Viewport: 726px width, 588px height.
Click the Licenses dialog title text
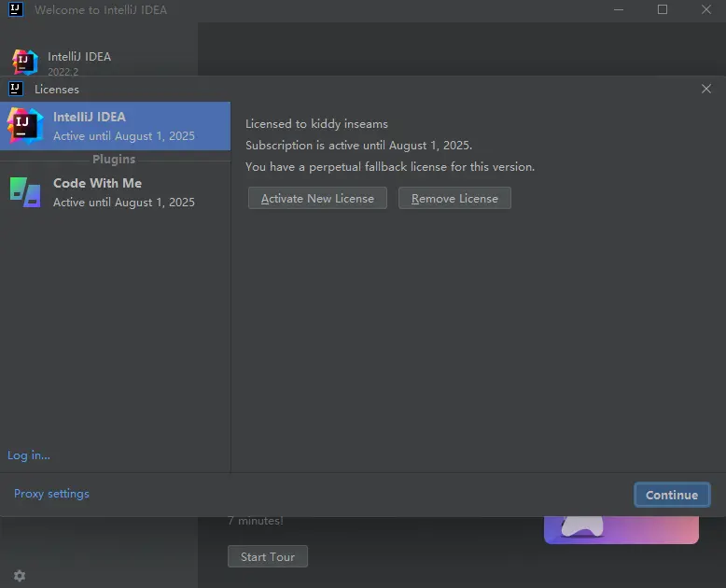pyautogui.click(x=57, y=90)
